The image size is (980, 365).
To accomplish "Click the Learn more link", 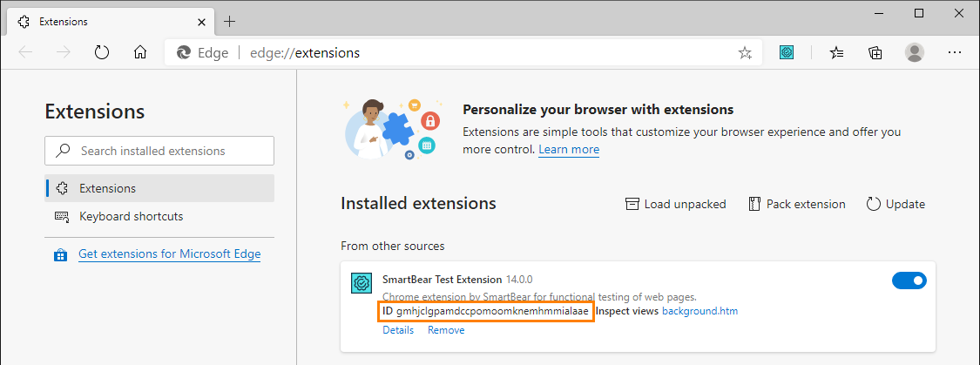I will click(x=569, y=150).
